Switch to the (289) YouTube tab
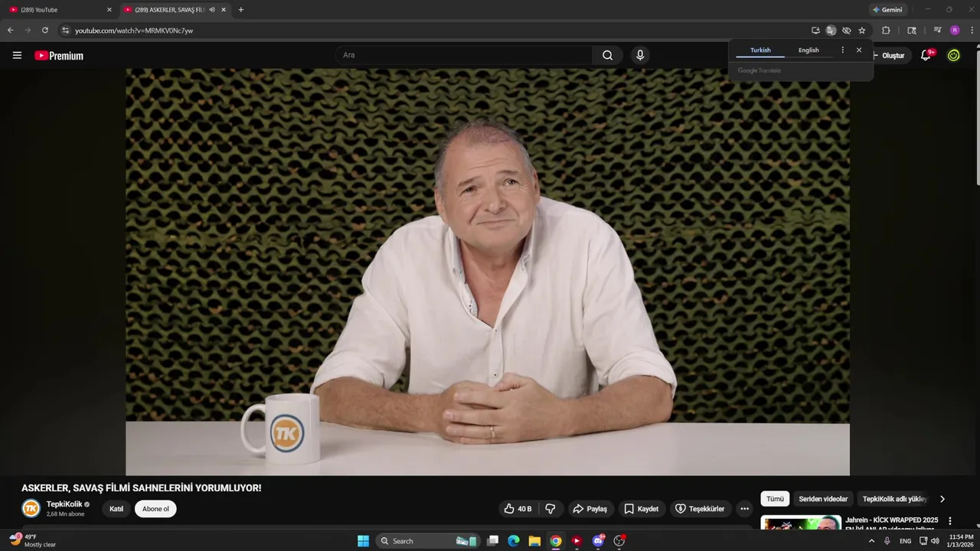The height and width of the screenshot is (551, 980). tap(60, 10)
